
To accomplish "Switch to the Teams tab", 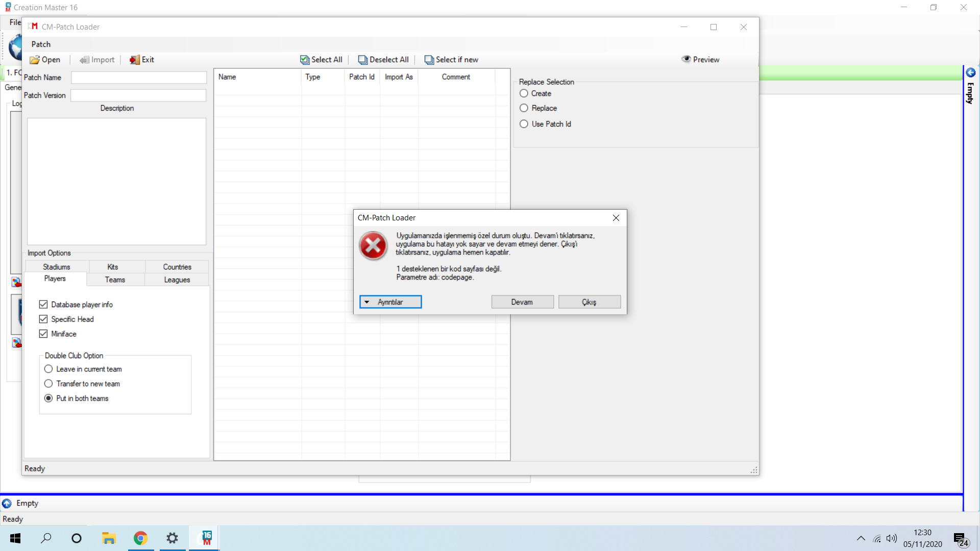I will (115, 280).
